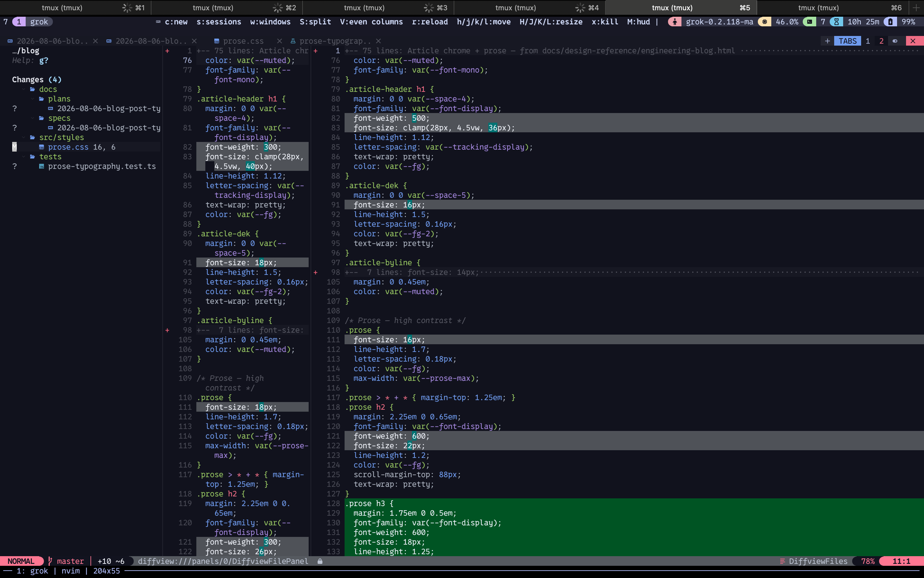Click the green terminal icon beside 7
Screen dimensions: 924x578
click(809, 22)
